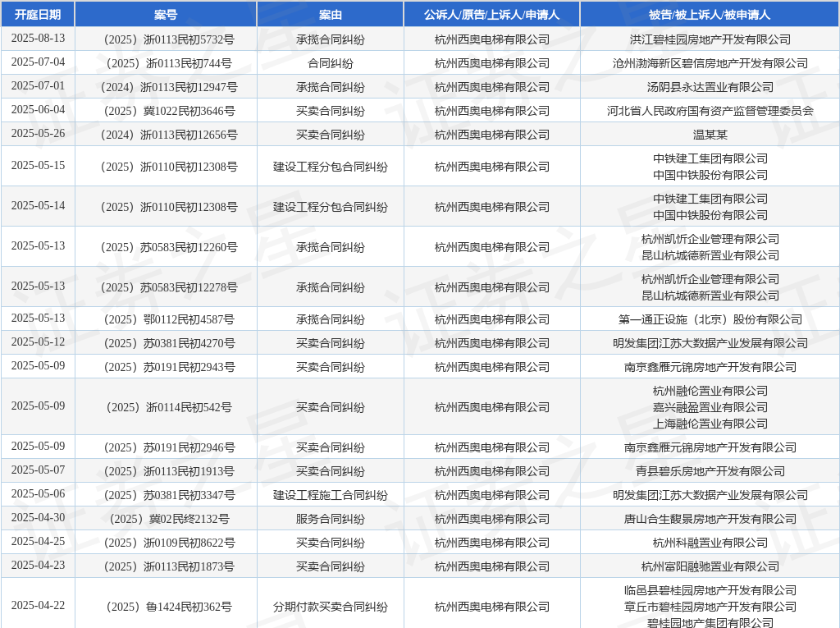Click defendant 沧州渤海新区碧信房地产开发有限公司

pos(710,63)
